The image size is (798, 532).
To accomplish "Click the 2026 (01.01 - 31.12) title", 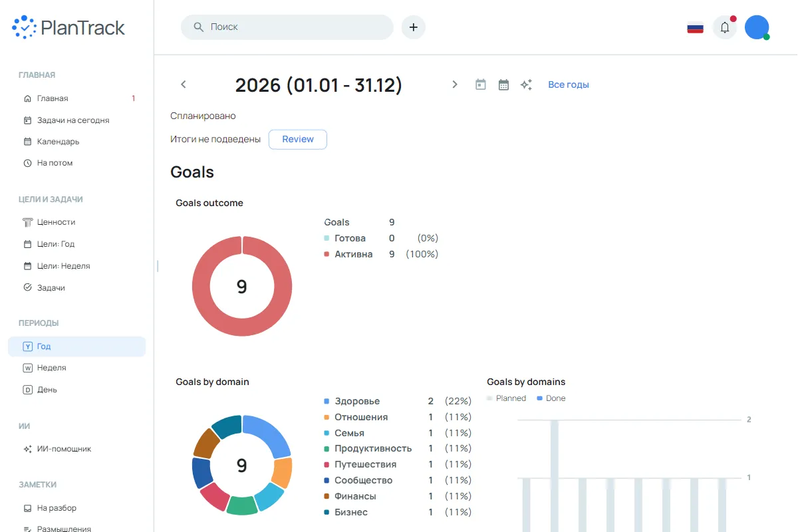I will click(319, 85).
